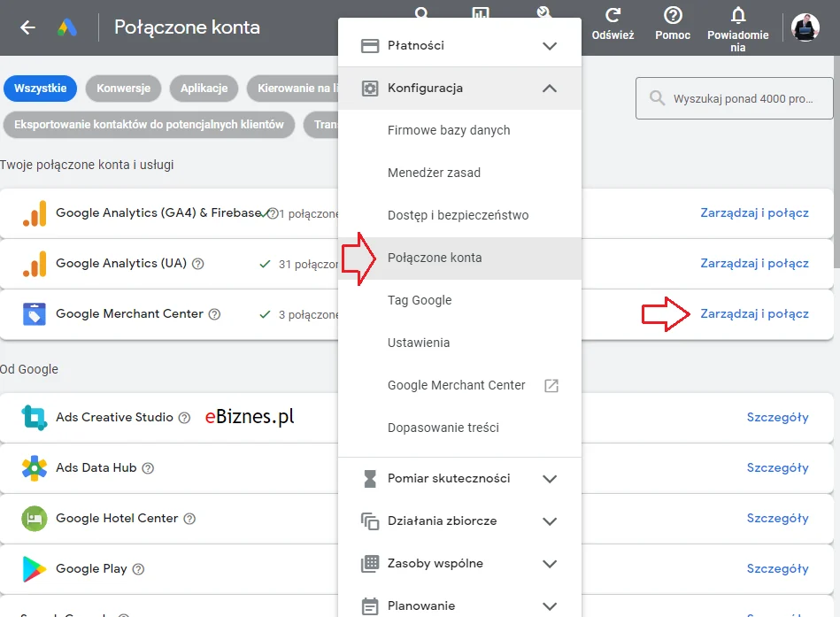The image size is (840, 617).
Task: Collapse the Konfiguracja menu section
Action: click(x=459, y=89)
